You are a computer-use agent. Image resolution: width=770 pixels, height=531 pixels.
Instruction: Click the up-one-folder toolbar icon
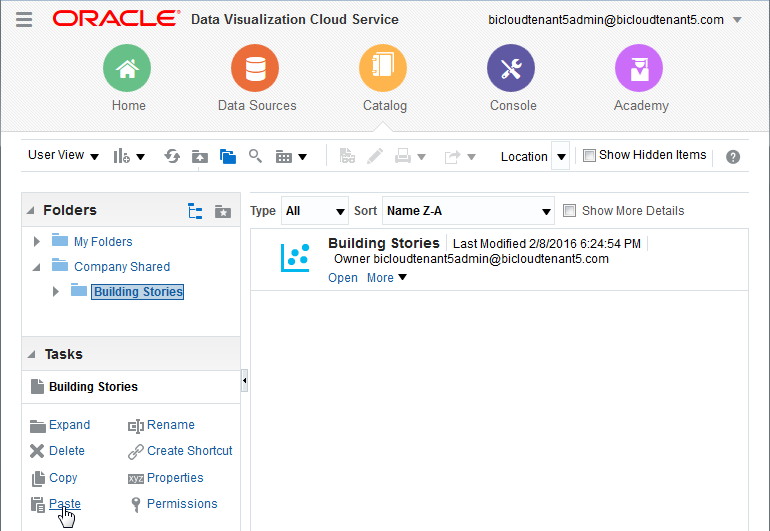[x=199, y=157]
